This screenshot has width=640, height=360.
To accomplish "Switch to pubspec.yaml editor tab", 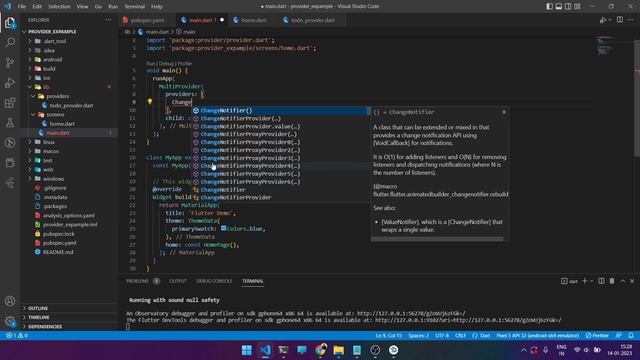I will pyautogui.click(x=147, y=20).
